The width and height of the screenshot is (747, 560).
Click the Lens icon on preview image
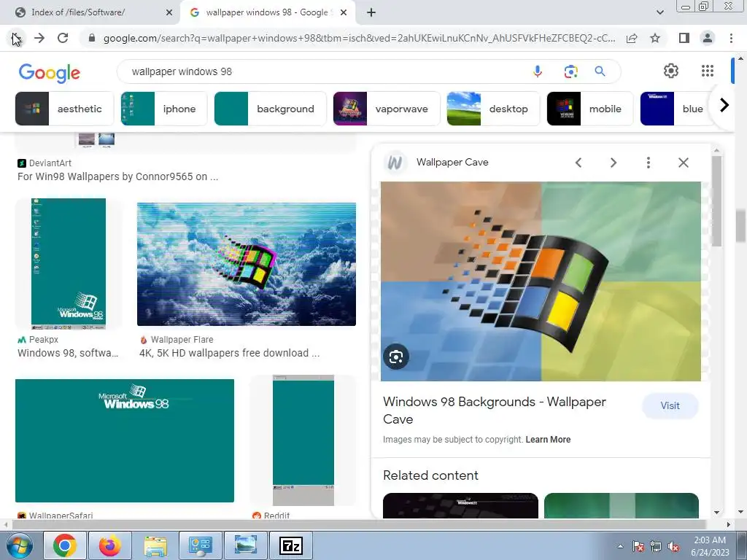[x=396, y=357]
